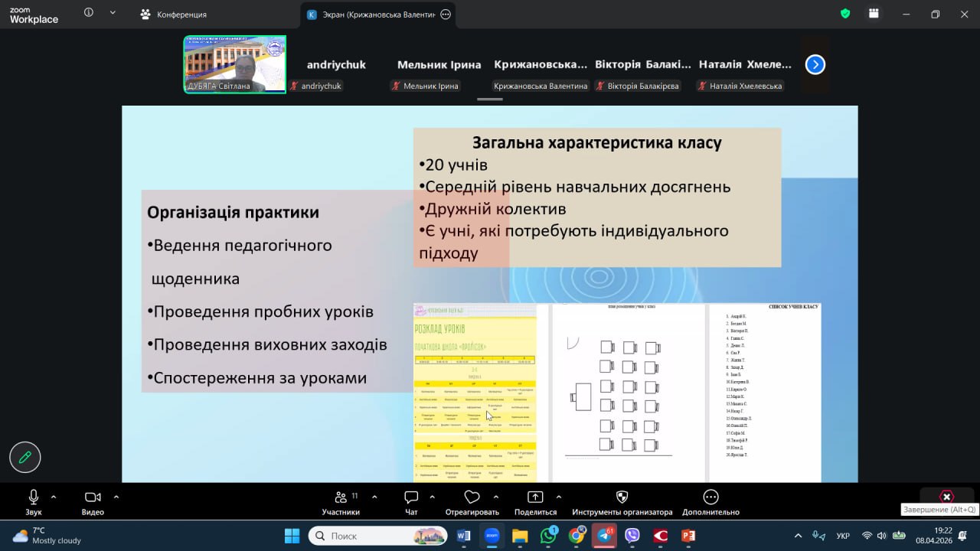Image resolution: width=980 pixels, height=551 pixels.
Task: Click the green encryption shield icon
Action: pos(845,14)
